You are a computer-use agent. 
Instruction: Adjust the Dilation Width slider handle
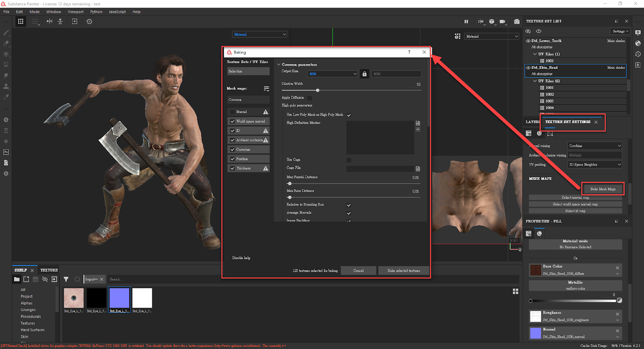point(318,90)
